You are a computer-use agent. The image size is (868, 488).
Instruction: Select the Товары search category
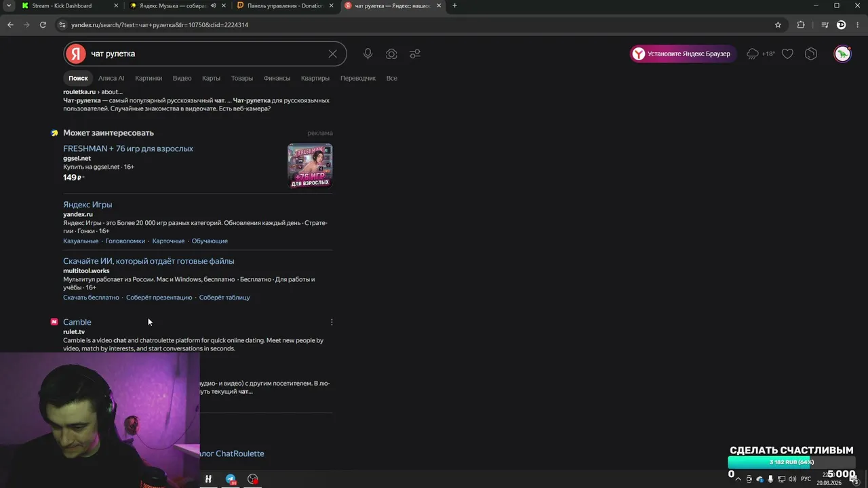[242, 78]
